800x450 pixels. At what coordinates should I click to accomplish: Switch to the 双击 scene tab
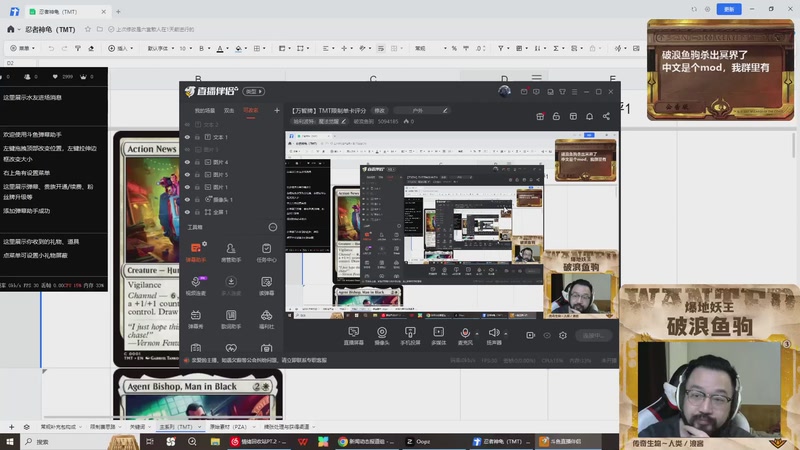tap(229, 110)
